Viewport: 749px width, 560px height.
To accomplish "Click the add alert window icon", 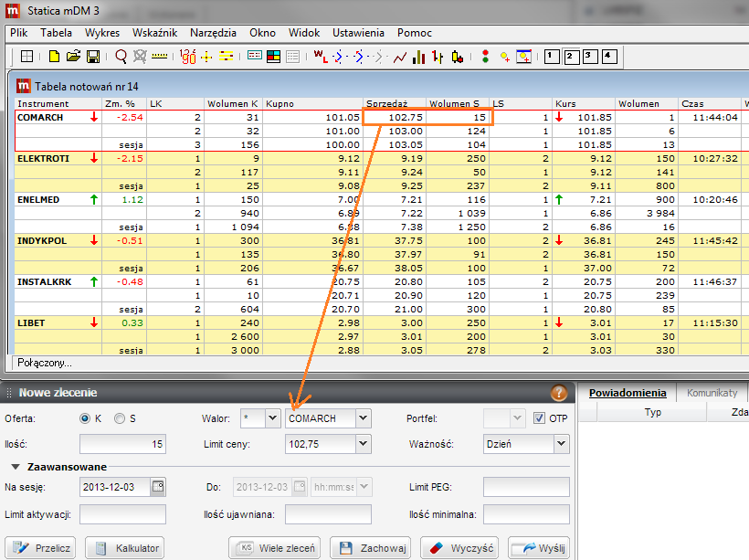I will pos(524,57).
